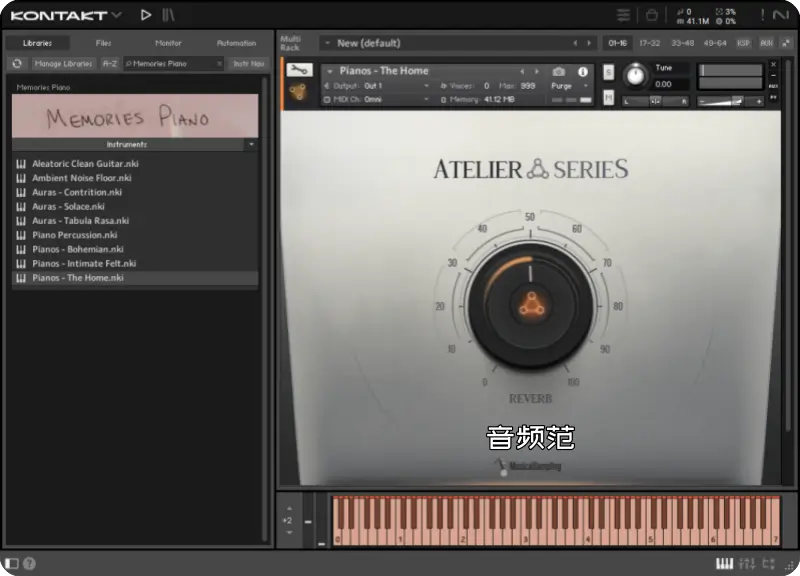800x576 pixels.
Task: Clear the library search text
Action: click(x=219, y=63)
